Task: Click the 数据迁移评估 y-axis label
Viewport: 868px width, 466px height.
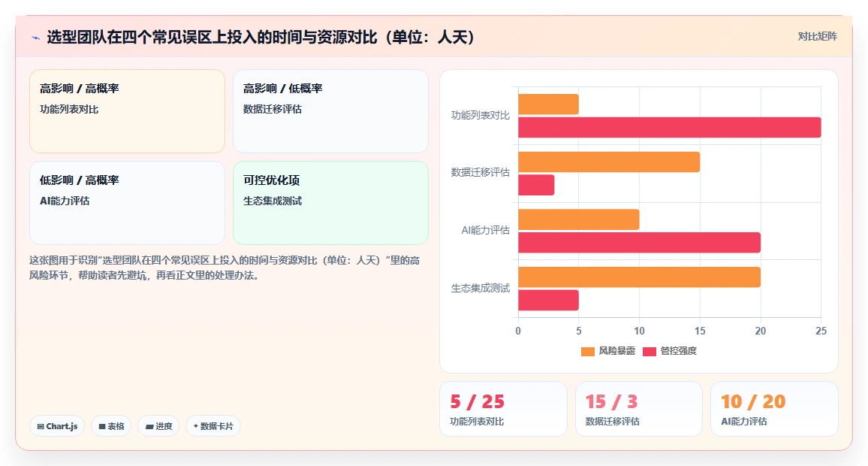Action: [x=481, y=172]
